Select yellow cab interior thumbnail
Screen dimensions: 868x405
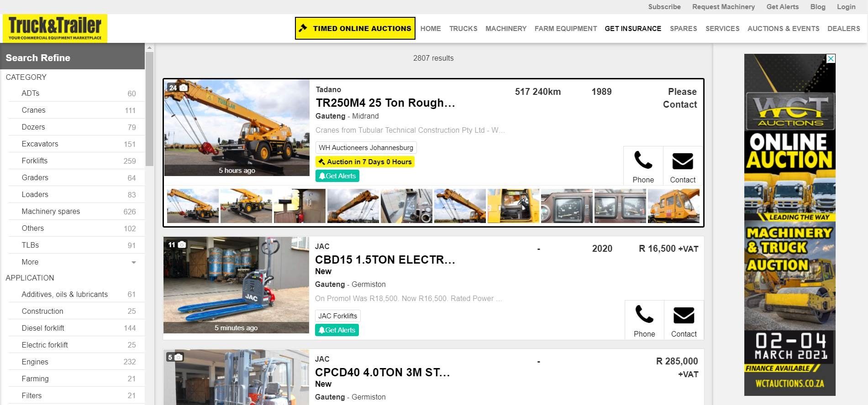pos(513,206)
